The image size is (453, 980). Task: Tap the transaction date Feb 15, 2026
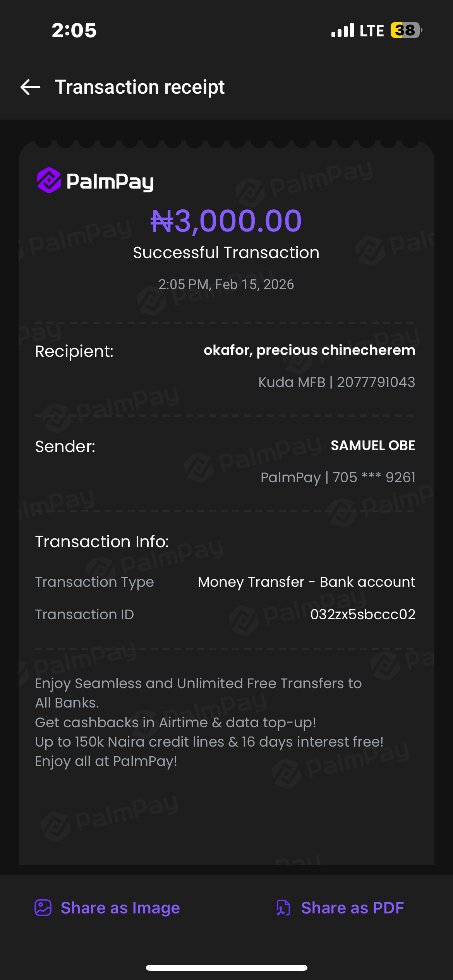pos(254,284)
